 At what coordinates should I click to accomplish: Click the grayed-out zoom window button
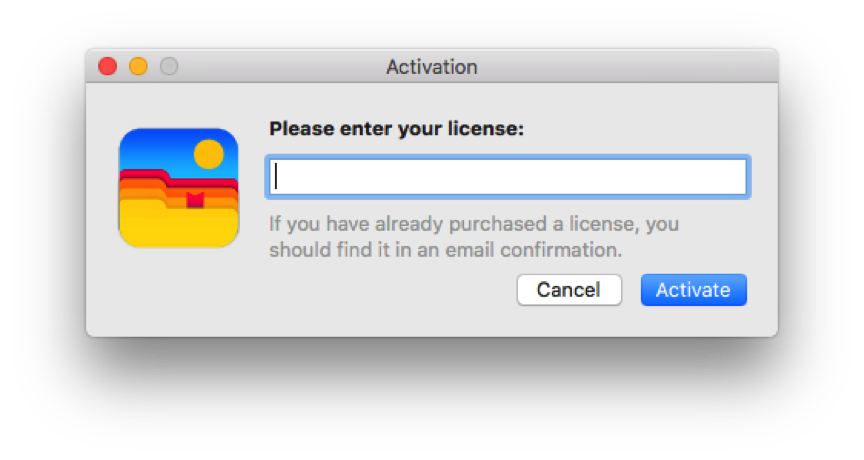[169, 67]
